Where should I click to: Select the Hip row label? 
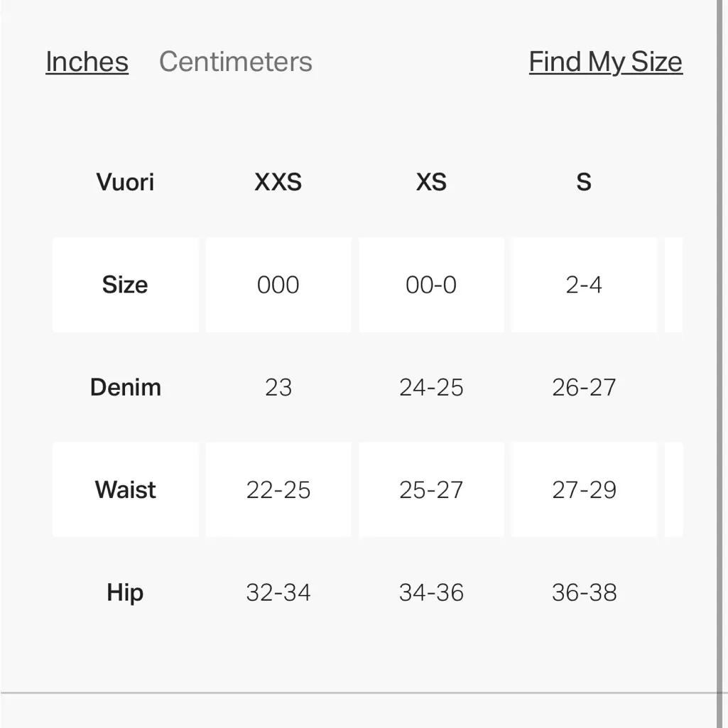click(x=125, y=592)
